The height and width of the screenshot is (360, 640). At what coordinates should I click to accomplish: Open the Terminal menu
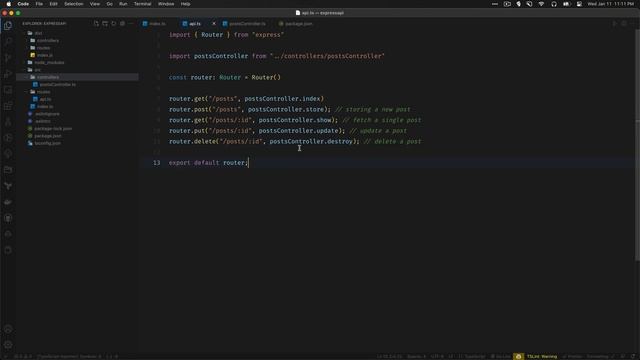(142, 4)
